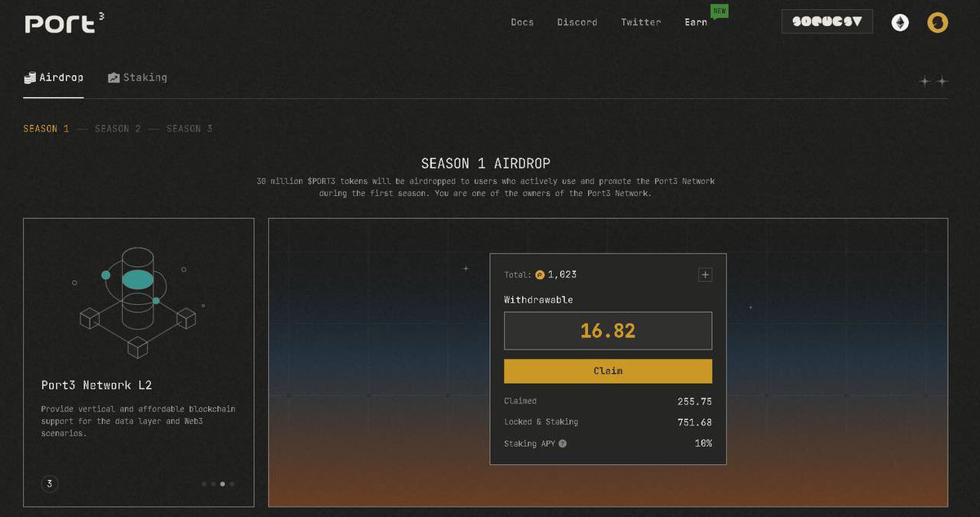This screenshot has height=517, width=980.
Task: Open the Twitter link
Action: point(641,22)
